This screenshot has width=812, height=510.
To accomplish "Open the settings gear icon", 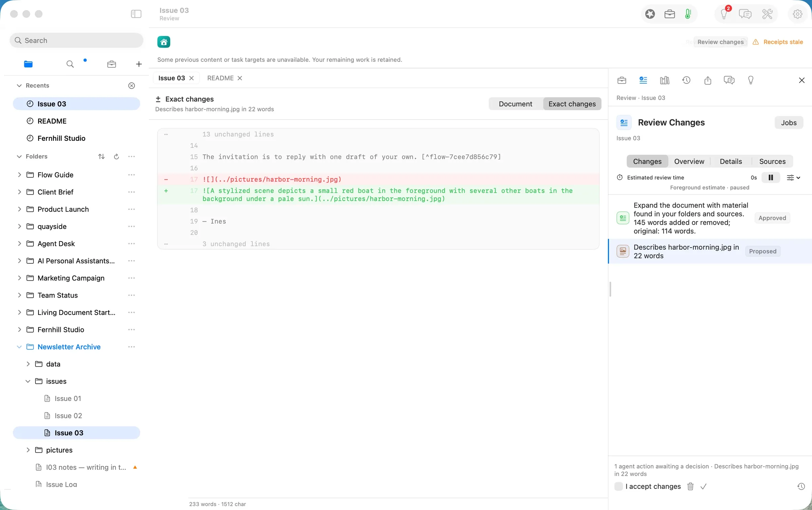I will pos(797,14).
